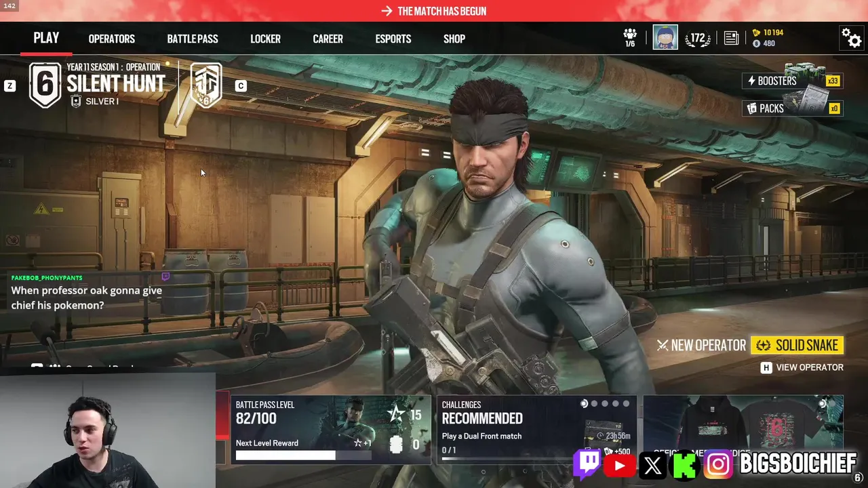Screen dimensions: 868x488
Task: Click the battle pass operator token icon showing 0
Action: pyautogui.click(x=396, y=445)
